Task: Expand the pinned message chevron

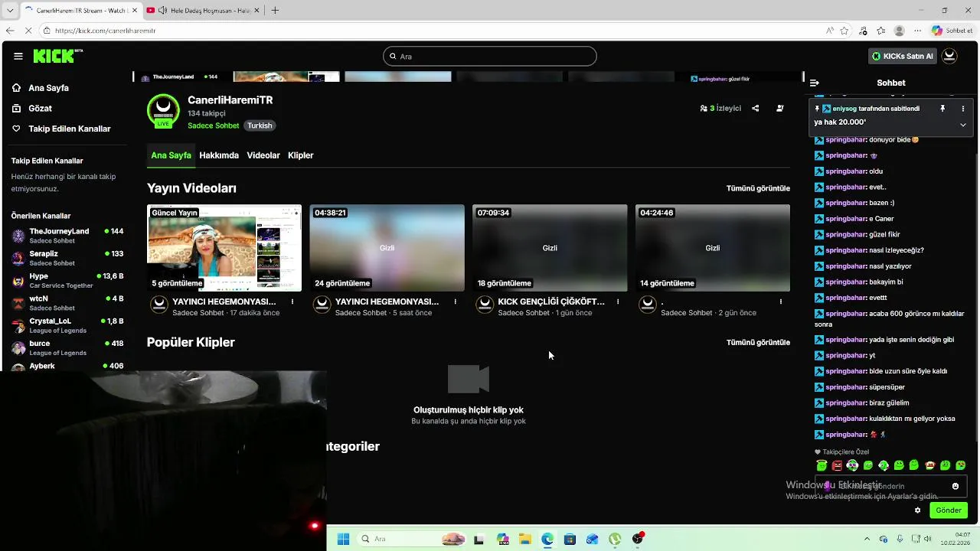Action: [x=963, y=125]
